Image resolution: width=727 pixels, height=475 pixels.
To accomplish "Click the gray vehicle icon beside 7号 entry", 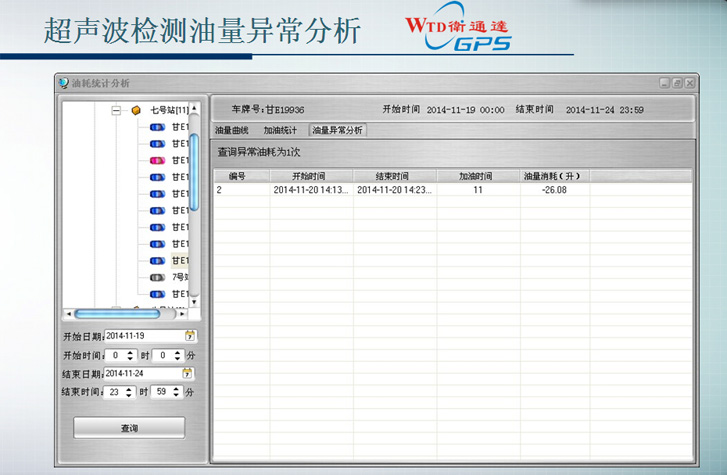I will click(x=157, y=277).
